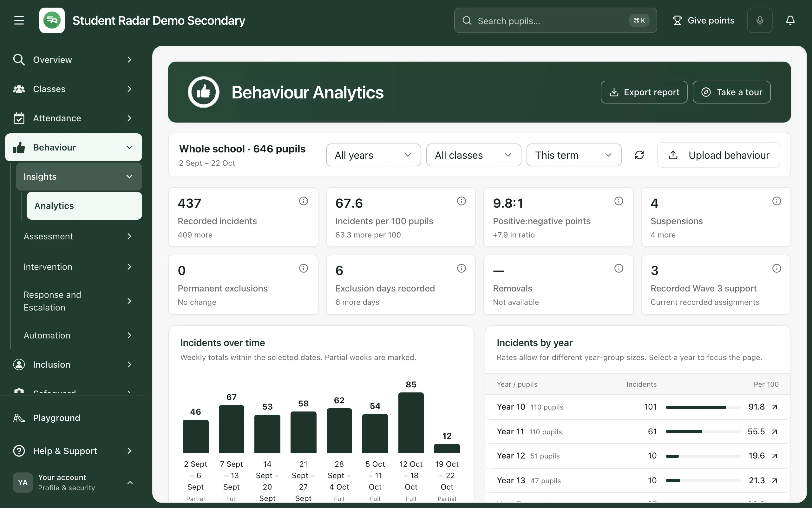
Task: Open Classes in sidebar
Action: pyautogui.click(x=74, y=89)
